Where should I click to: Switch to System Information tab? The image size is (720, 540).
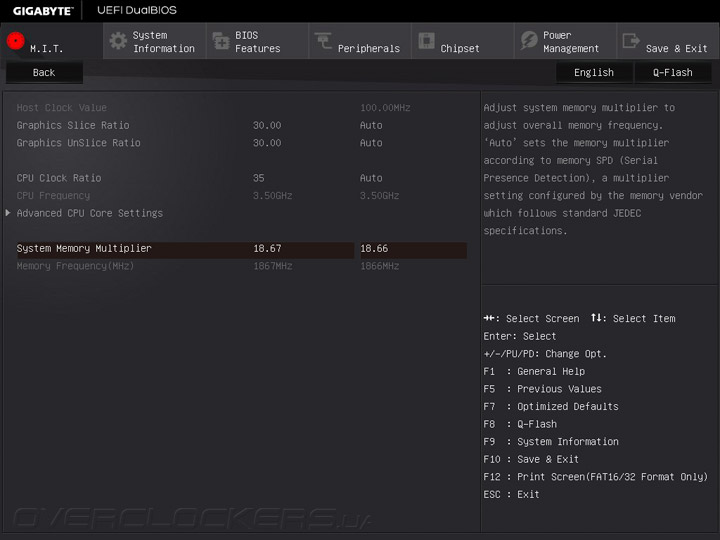tap(154, 41)
